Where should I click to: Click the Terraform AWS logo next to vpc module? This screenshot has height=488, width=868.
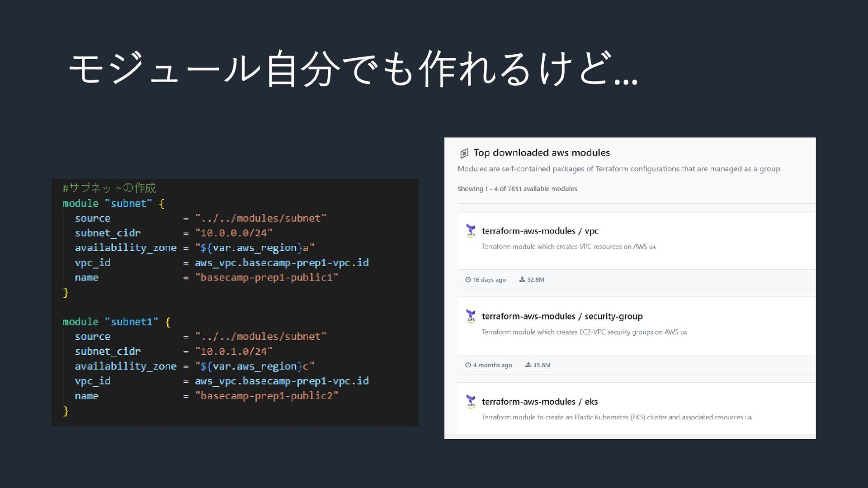[471, 230]
